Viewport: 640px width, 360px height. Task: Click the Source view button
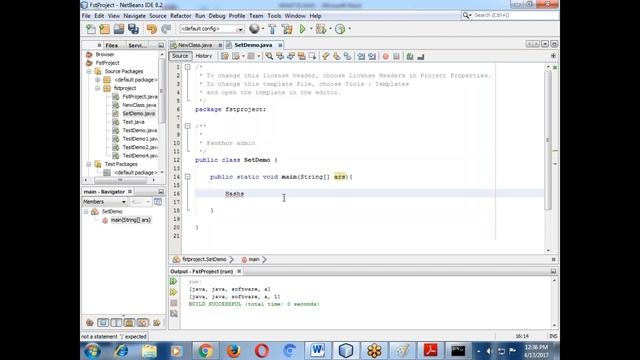180,56
